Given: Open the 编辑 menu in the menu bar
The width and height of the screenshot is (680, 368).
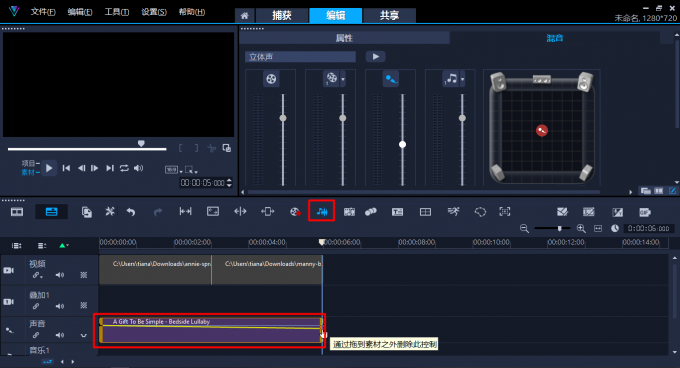Looking at the screenshot, I should (x=80, y=12).
